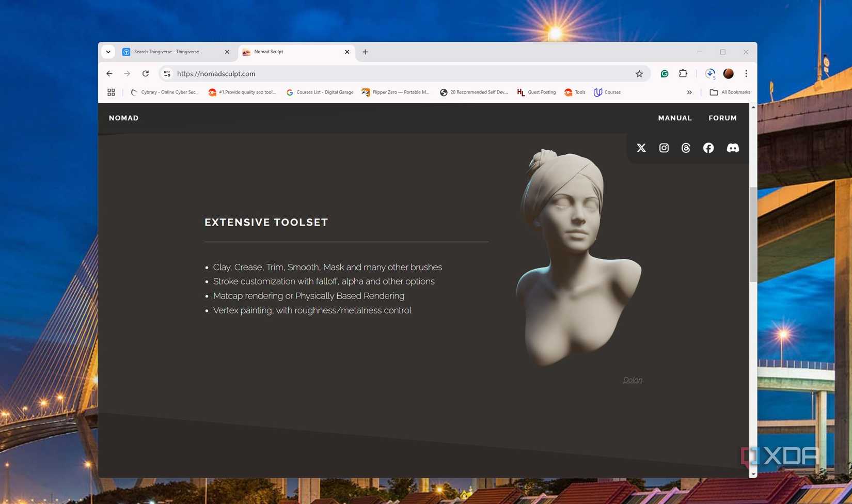This screenshot has height=504, width=852.
Task: Click the EXTENSIVE TOOLSET heading
Action: tap(266, 223)
